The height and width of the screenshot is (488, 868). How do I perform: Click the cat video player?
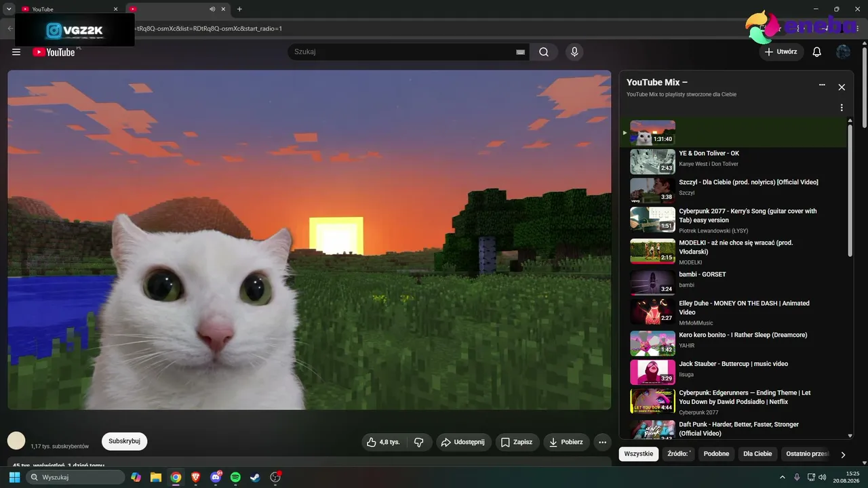tap(309, 240)
